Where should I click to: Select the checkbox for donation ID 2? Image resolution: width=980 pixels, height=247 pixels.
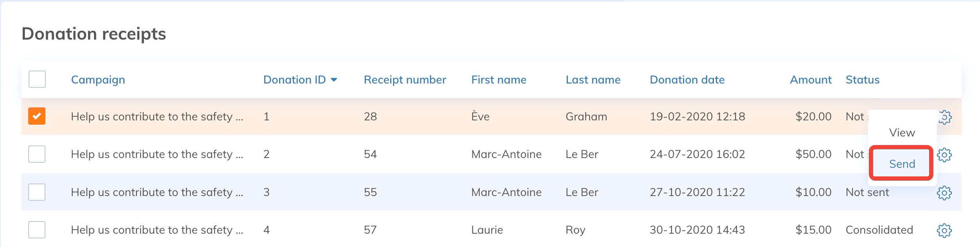pos(37,154)
